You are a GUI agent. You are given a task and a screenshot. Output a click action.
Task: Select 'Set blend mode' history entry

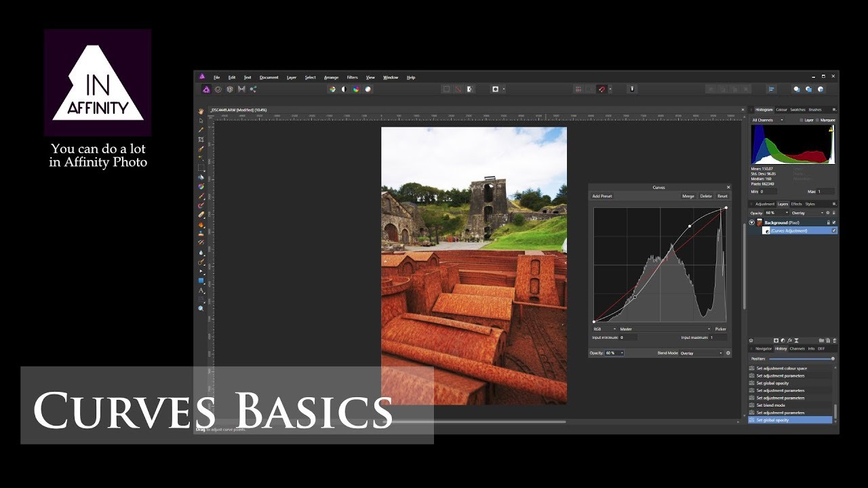point(790,405)
